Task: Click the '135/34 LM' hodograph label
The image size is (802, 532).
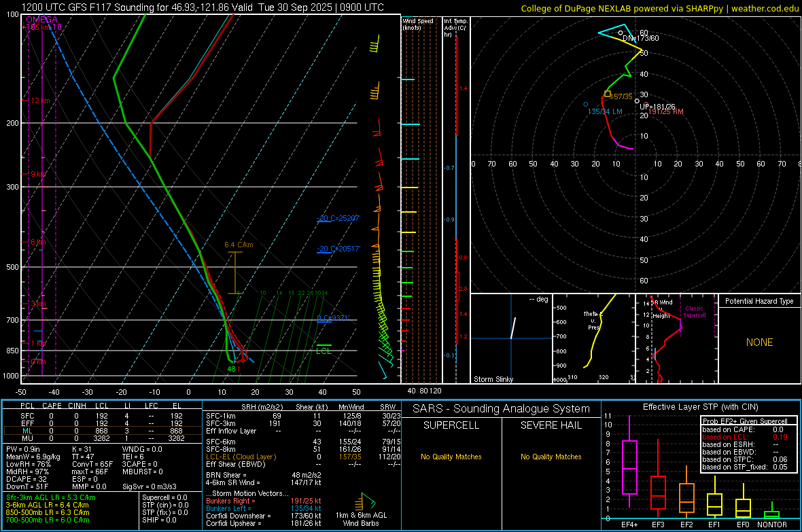Action: 605,111
